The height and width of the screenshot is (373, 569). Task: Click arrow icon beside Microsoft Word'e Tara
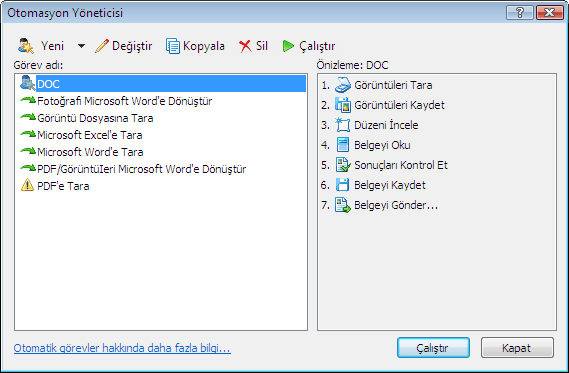tap(28, 151)
